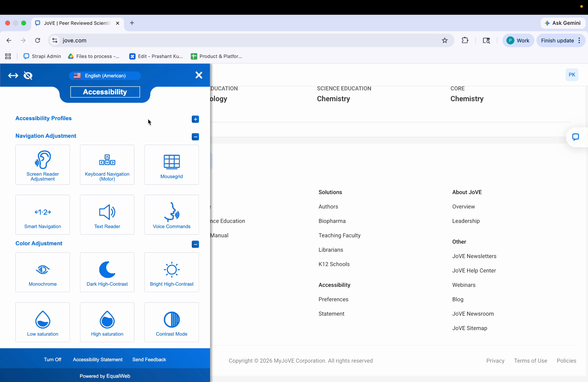This screenshot has height=382, width=588.
Task: Open the JoVE Sitemap
Action: click(x=469, y=328)
